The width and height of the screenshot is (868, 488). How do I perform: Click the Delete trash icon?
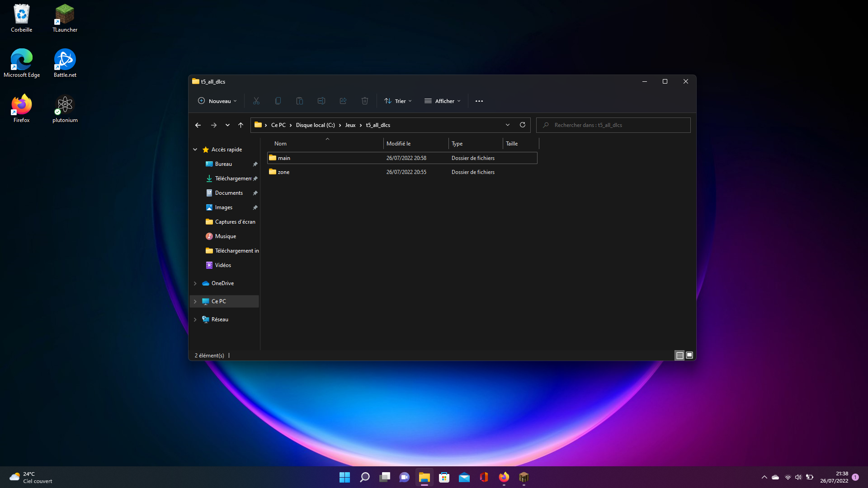(x=365, y=101)
